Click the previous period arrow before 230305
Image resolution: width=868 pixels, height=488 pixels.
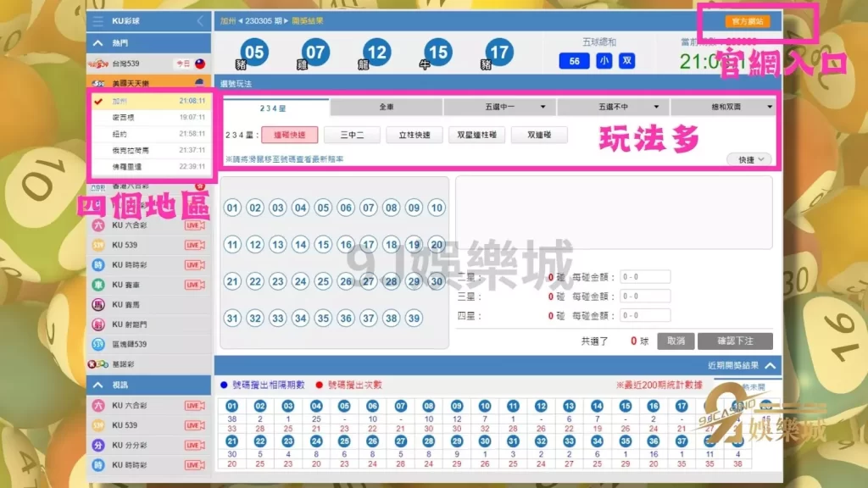click(240, 21)
